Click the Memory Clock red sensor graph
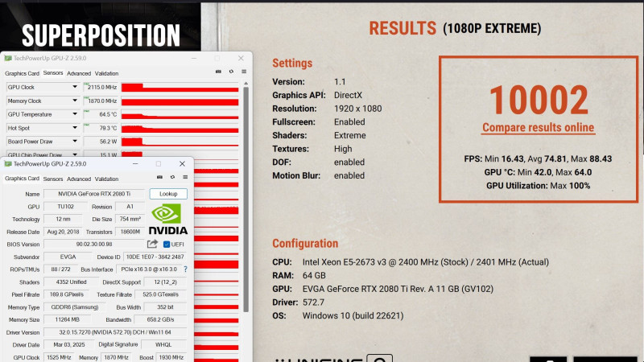 coord(180,101)
